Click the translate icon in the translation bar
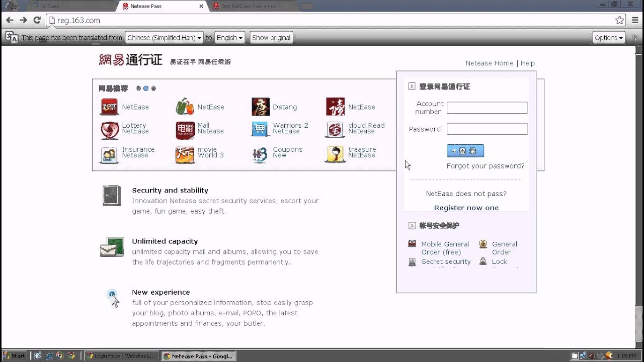The width and height of the screenshot is (644, 362). (12, 38)
